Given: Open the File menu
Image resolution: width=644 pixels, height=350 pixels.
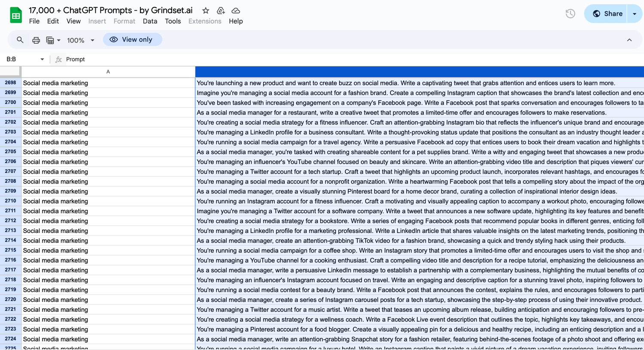Looking at the screenshot, I should (x=34, y=21).
